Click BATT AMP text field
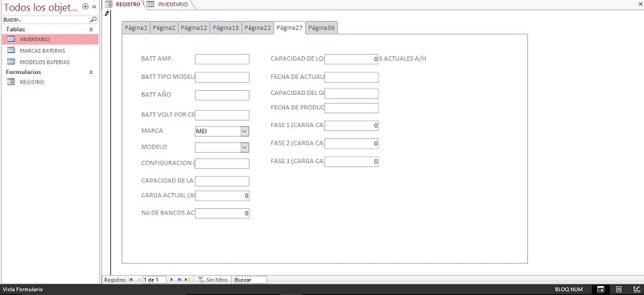The width and height of the screenshot is (644, 295). (x=222, y=59)
